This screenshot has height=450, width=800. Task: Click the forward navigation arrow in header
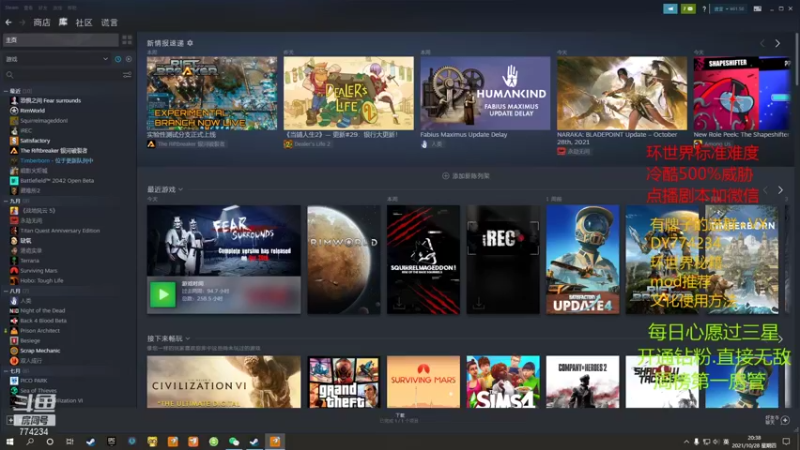point(22,22)
